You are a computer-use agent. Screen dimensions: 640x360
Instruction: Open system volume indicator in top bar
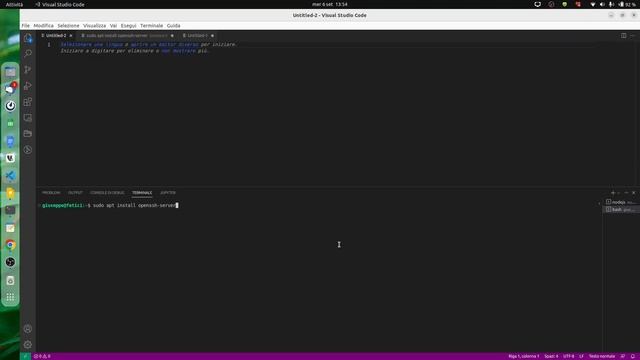602,4
